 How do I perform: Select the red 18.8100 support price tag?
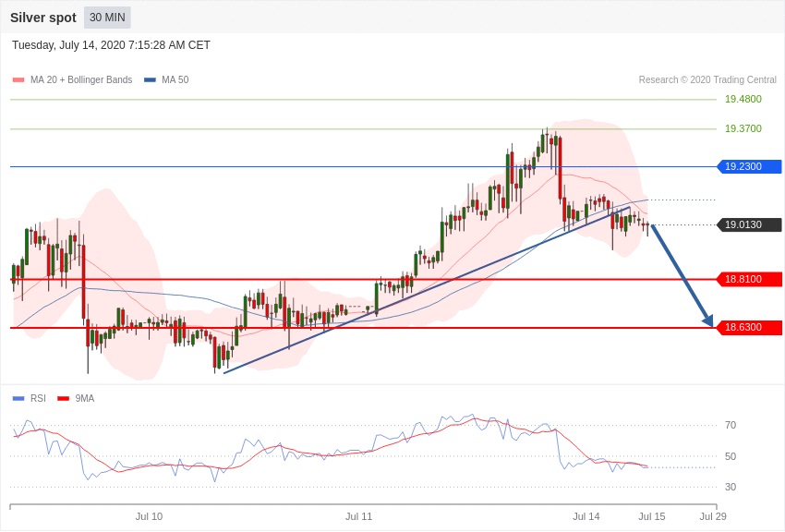point(749,279)
